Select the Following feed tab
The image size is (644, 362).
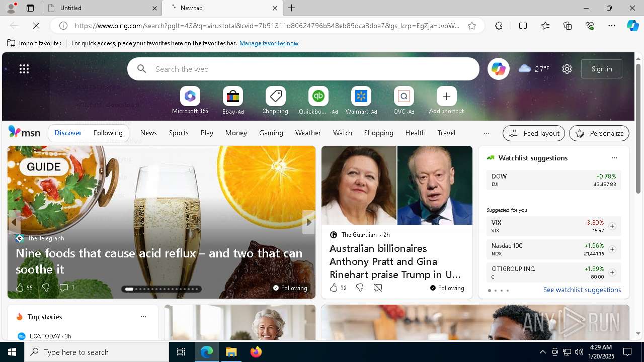point(108,133)
